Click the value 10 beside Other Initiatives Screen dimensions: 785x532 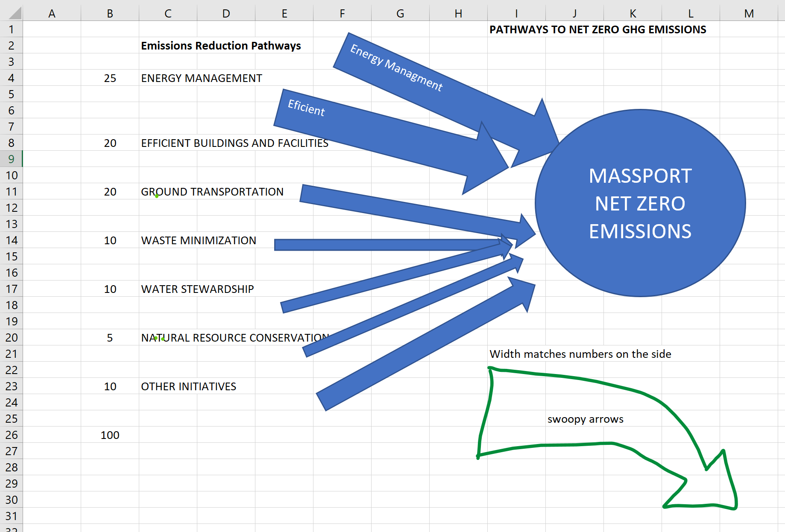[110, 386]
